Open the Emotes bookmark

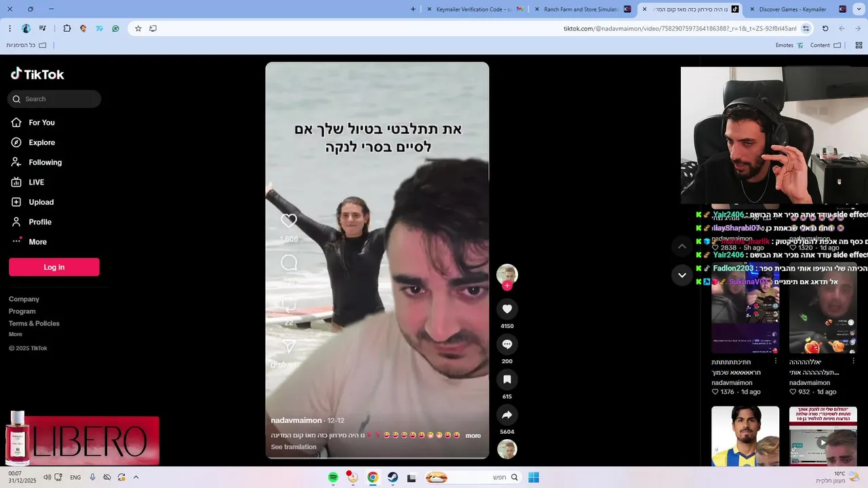pyautogui.click(x=789, y=45)
